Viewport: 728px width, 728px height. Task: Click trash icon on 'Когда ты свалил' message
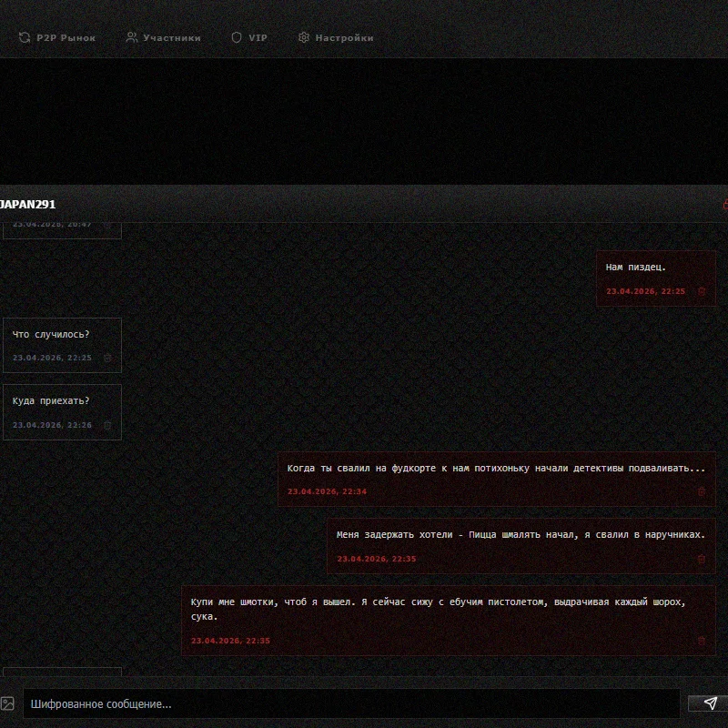click(701, 491)
